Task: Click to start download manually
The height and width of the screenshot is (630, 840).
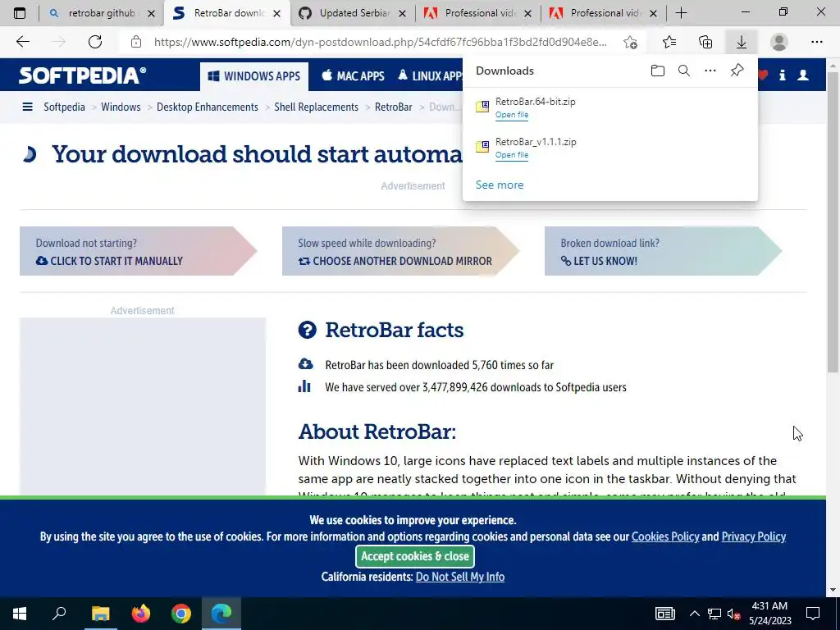Action: click(x=138, y=251)
